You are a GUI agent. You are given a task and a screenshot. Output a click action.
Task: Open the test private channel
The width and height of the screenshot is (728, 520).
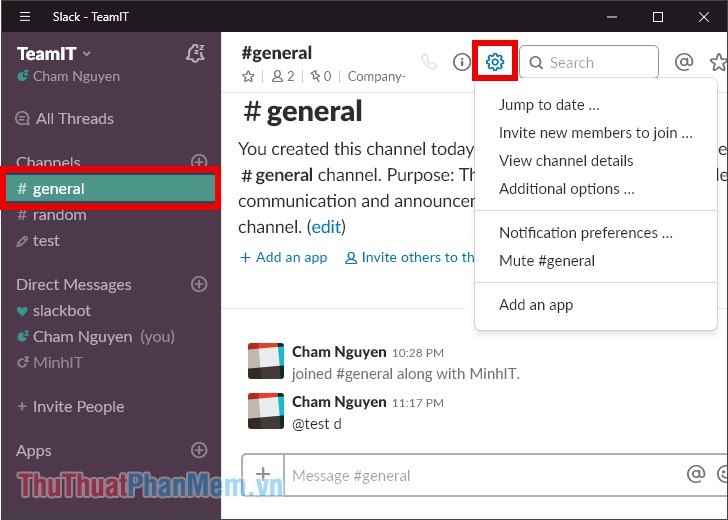(38, 241)
